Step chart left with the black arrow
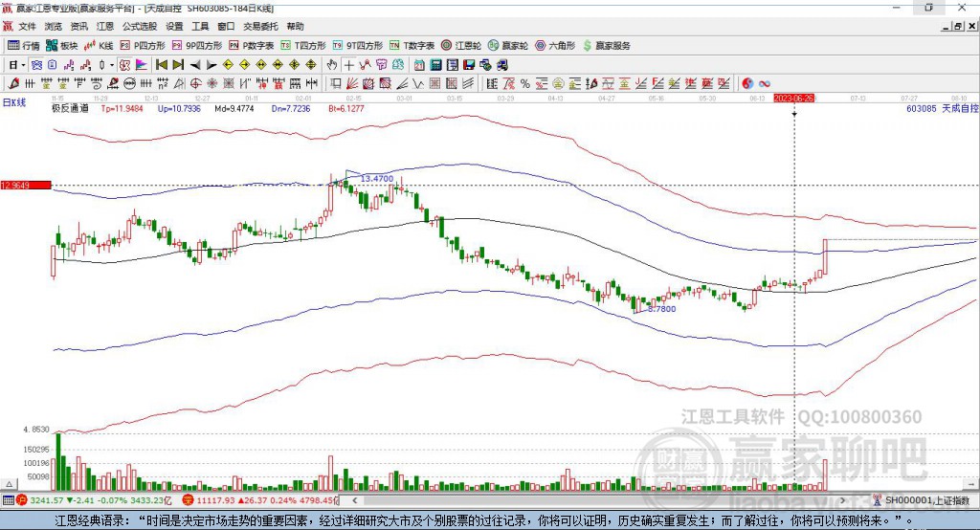The height and width of the screenshot is (530, 980). tap(195, 65)
